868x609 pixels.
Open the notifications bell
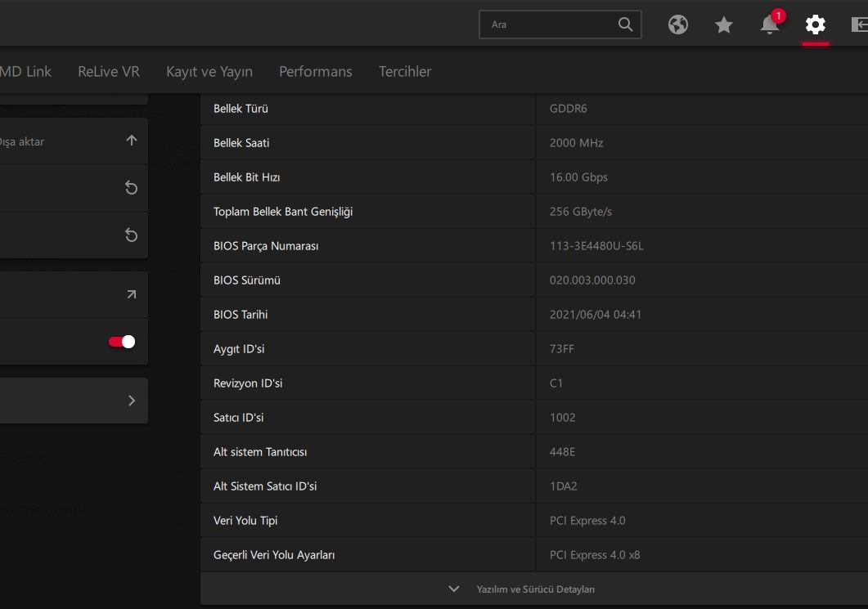click(770, 25)
